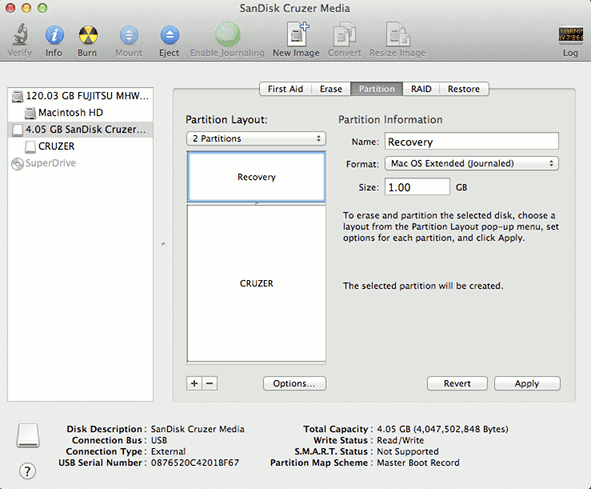Click the SuperDrive optical icon

pyautogui.click(x=17, y=164)
